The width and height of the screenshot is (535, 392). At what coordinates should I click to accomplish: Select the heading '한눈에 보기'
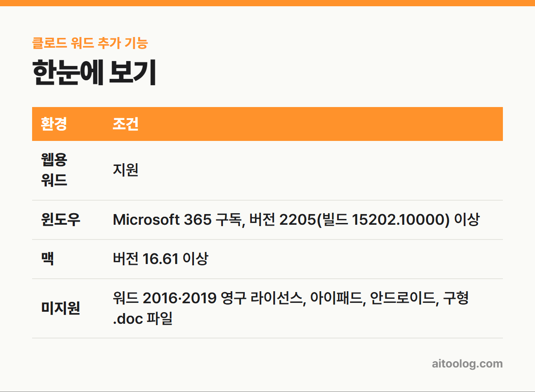click(94, 73)
